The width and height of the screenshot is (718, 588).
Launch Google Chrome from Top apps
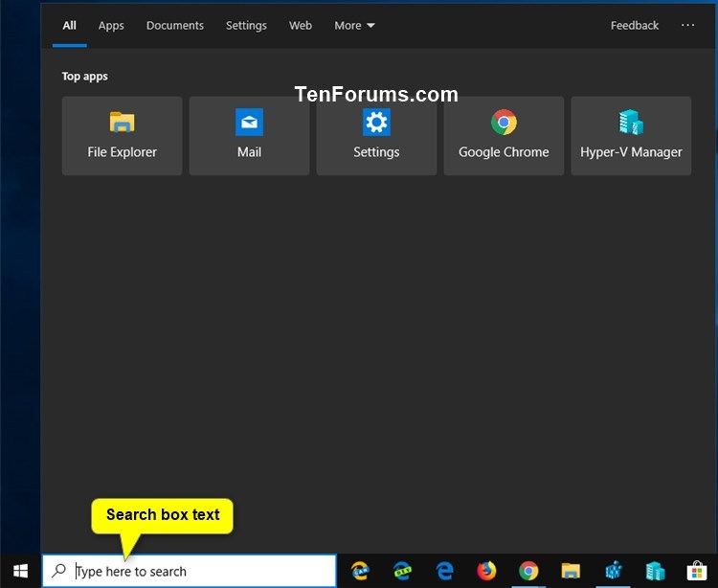pos(504,136)
